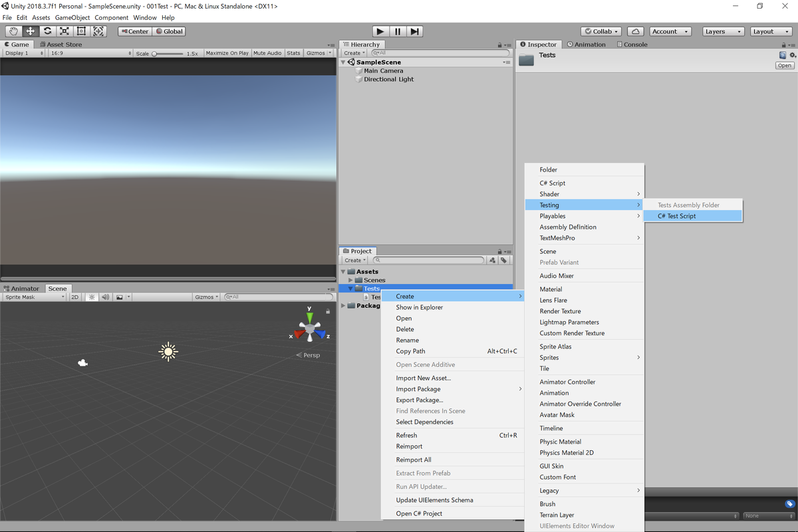Select the Scale tool in the toolbar
The width and height of the screenshot is (798, 532).
point(65,31)
